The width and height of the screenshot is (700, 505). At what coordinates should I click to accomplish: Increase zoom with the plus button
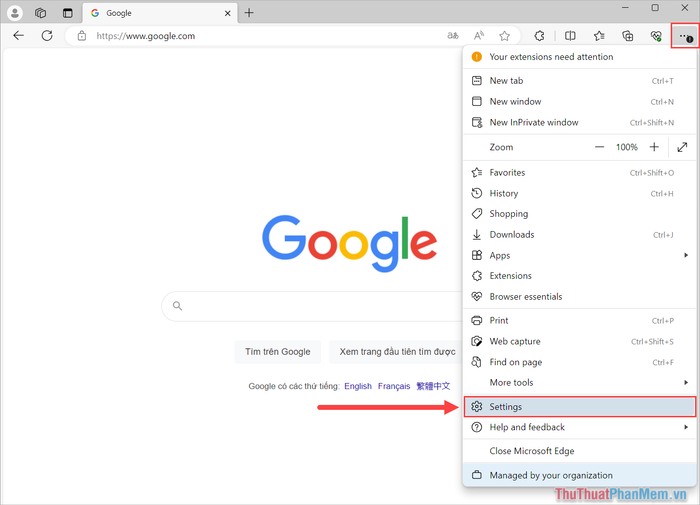(x=654, y=147)
